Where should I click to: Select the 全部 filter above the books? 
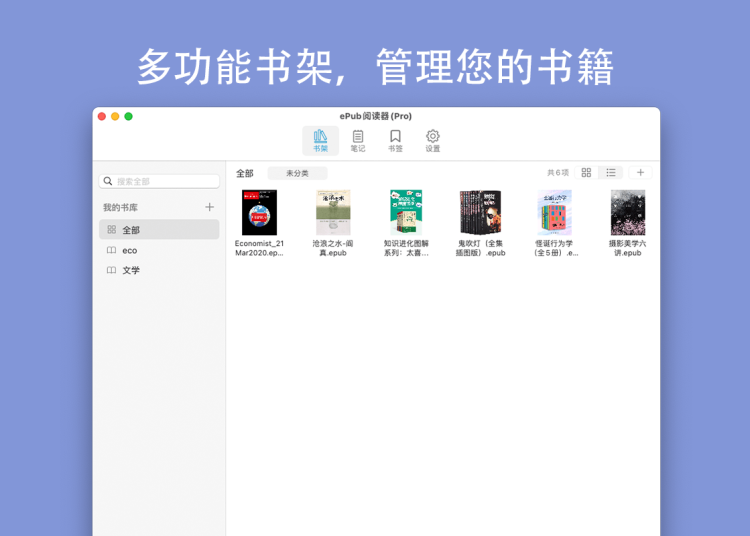click(x=245, y=173)
